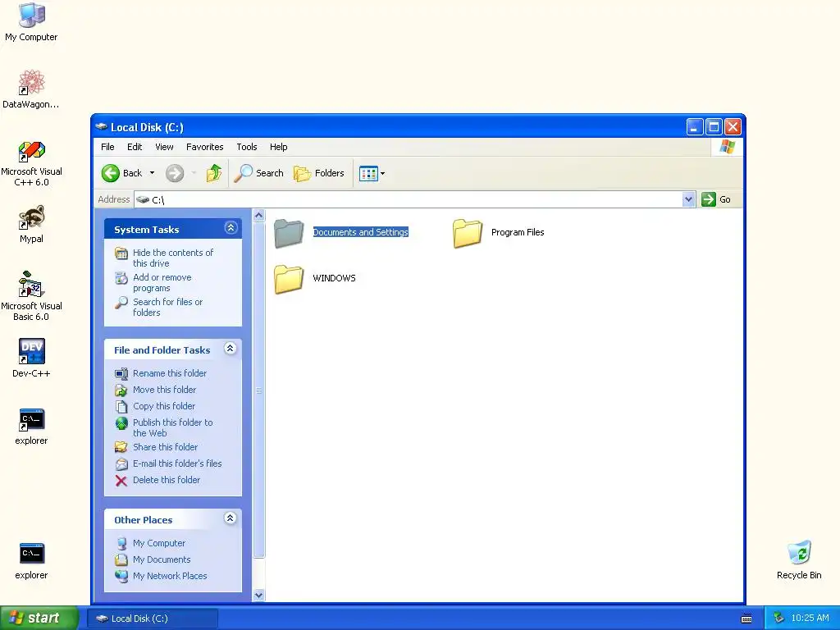Go to My Documents in Other Places
The height and width of the screenshot is (630, 840).
pos(162,559)
